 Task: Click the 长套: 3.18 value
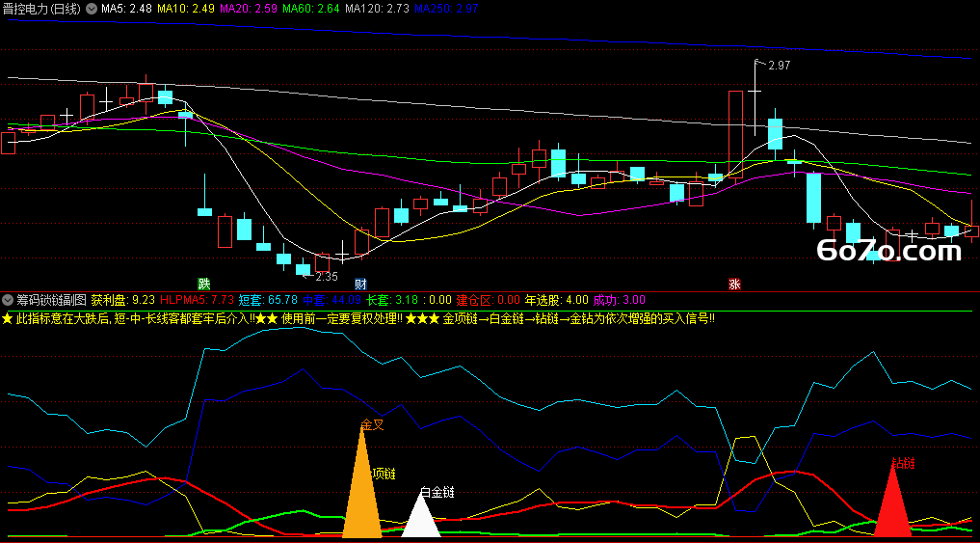tap(392, 300)
